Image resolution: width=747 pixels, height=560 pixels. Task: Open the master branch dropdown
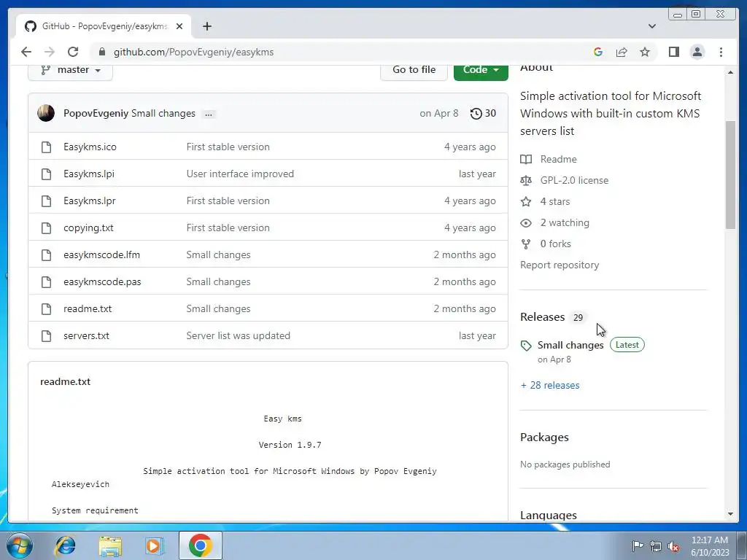(x=71, y=70)
